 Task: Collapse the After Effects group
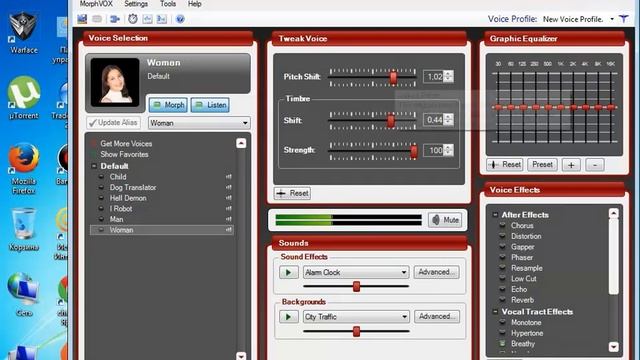(x=495, y=215)
